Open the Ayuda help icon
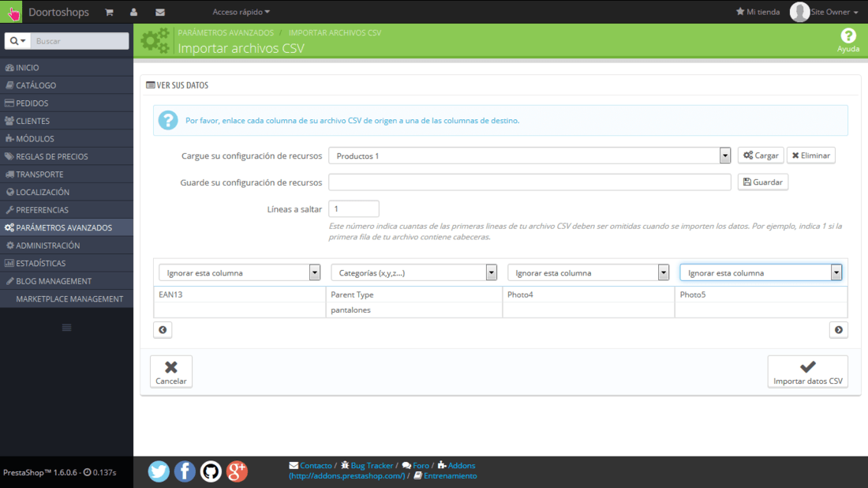 click(848, 40)
